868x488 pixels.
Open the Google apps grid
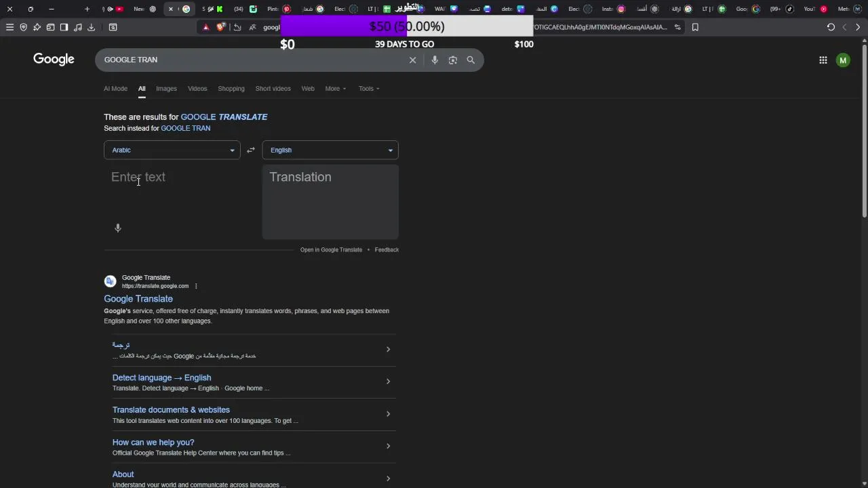tap(823, 60)
